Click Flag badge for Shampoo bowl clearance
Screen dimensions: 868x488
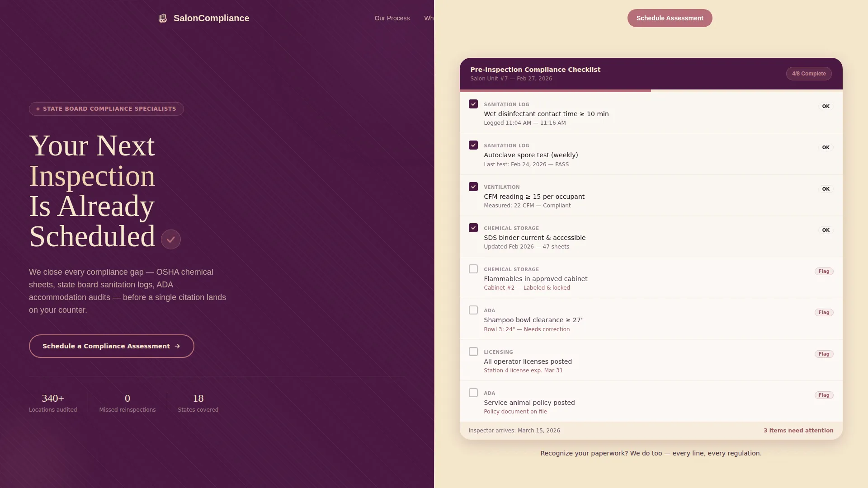point(824,312)
